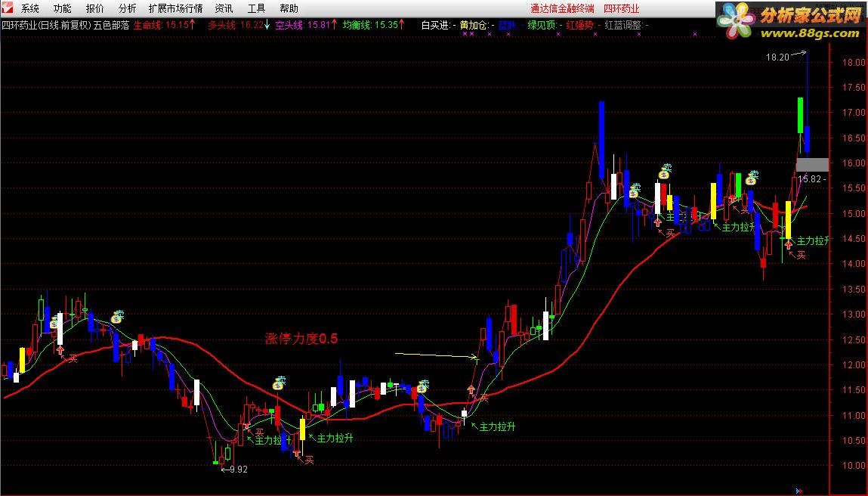Screen dimensions: 868x496
Task: Click the 18.00 price axis label
Action: 854,62
